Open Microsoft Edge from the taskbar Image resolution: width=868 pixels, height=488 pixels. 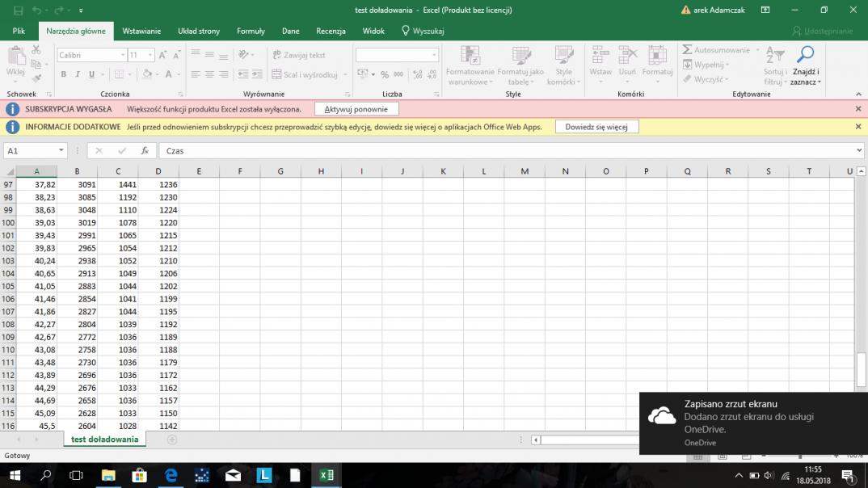click(x=171, y=476)
